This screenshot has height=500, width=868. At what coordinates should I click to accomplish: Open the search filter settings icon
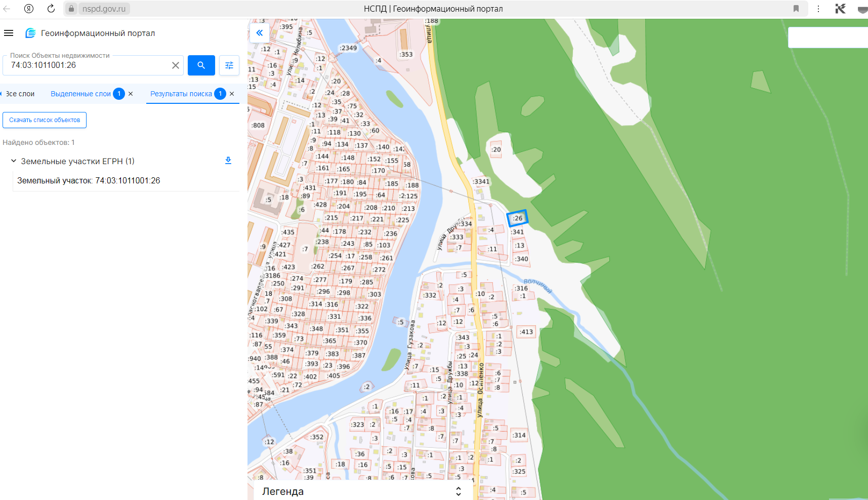[x=229, y=65]
